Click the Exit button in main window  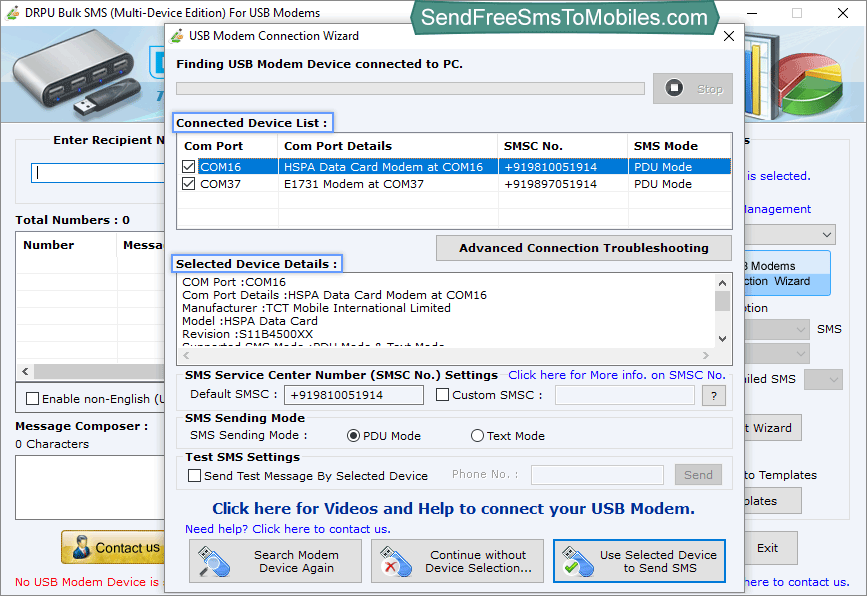pos(769,548)
